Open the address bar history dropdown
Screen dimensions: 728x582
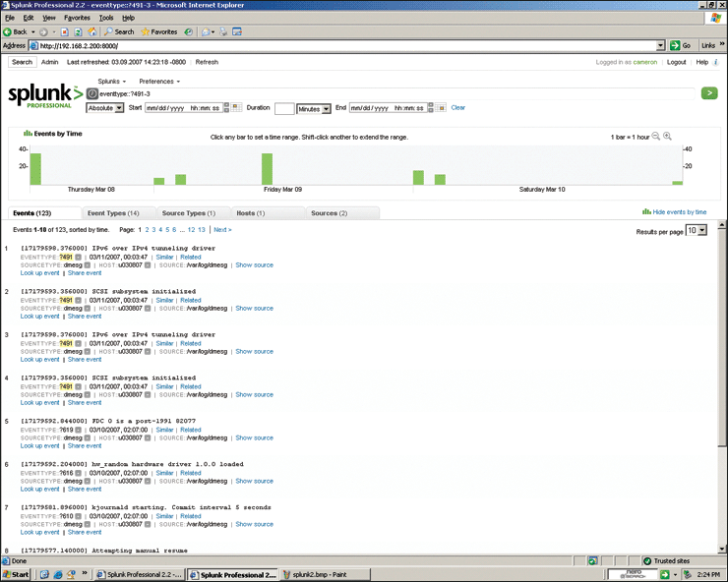click(661, 45)
